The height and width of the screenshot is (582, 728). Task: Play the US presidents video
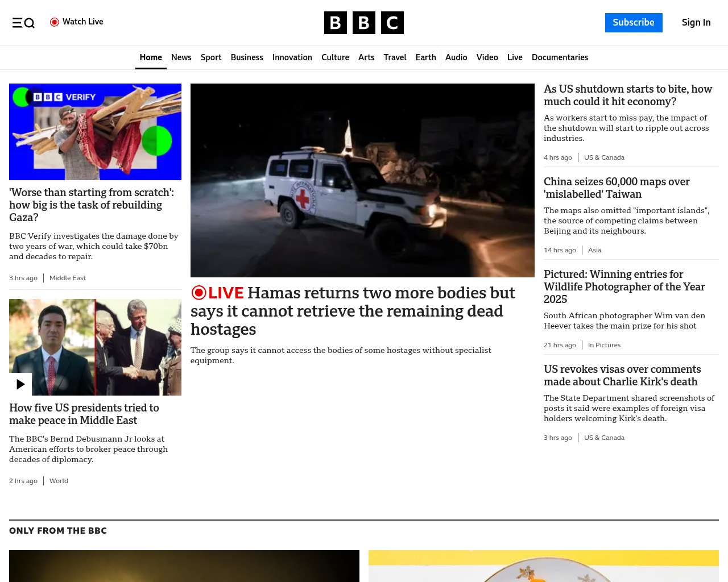click(20, 384)
